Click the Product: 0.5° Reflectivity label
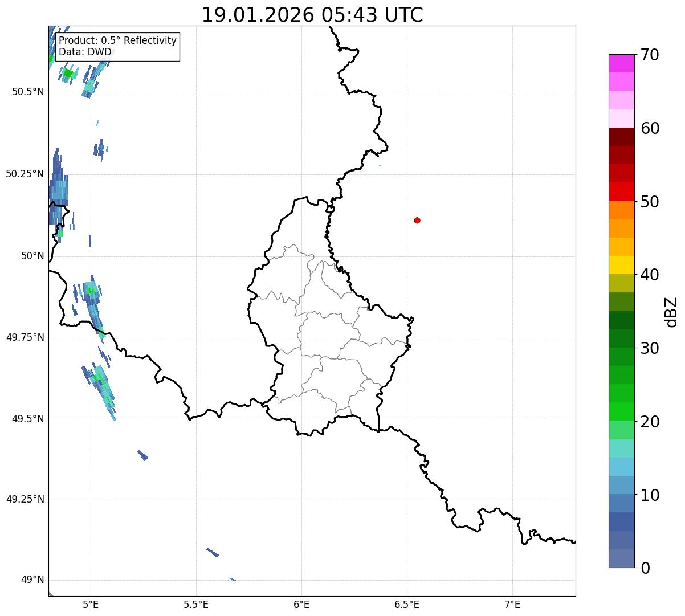The image size is (685, 616). [x=117, y=41]
